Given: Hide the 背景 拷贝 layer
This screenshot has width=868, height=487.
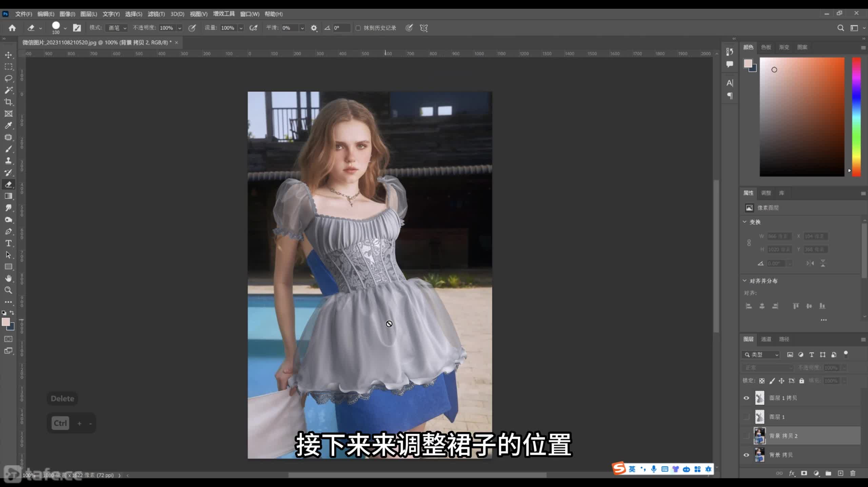Looking at the screenshot, I should coord(746,455).
